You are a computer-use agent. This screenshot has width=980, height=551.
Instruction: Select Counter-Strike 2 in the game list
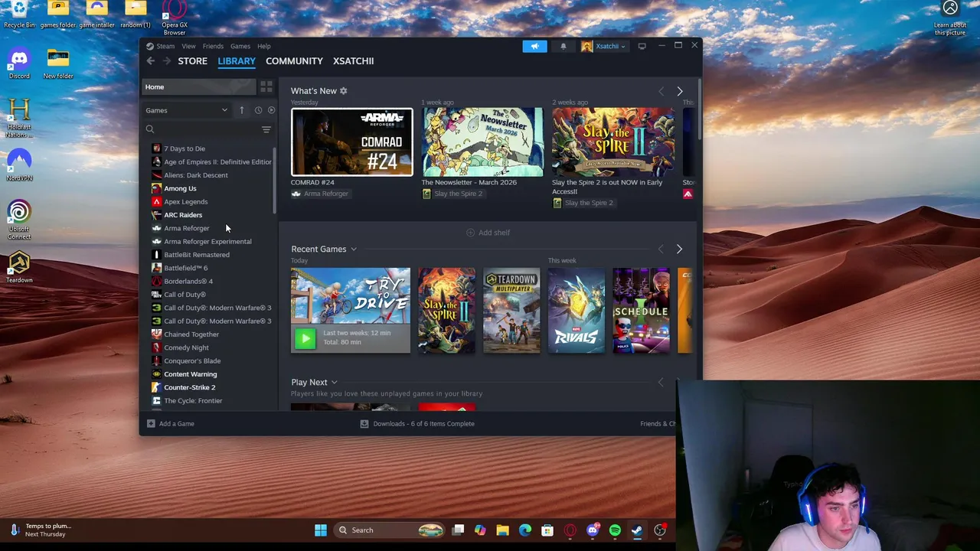coord(189,387)
